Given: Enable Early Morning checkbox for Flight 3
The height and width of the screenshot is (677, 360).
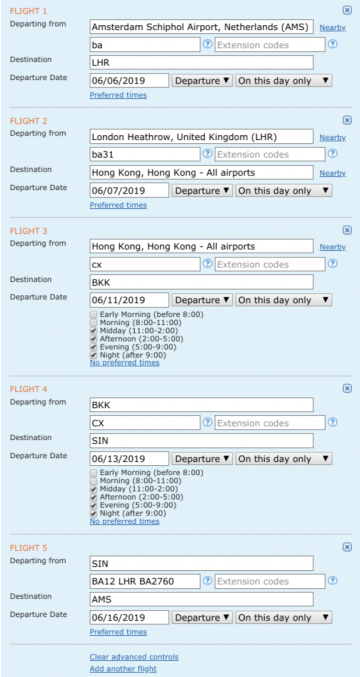Looking at the screenshot, I should coord(94,314).
